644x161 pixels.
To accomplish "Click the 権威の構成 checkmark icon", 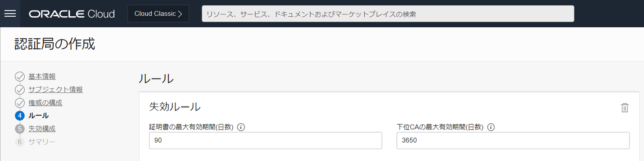I will (19, 103).
